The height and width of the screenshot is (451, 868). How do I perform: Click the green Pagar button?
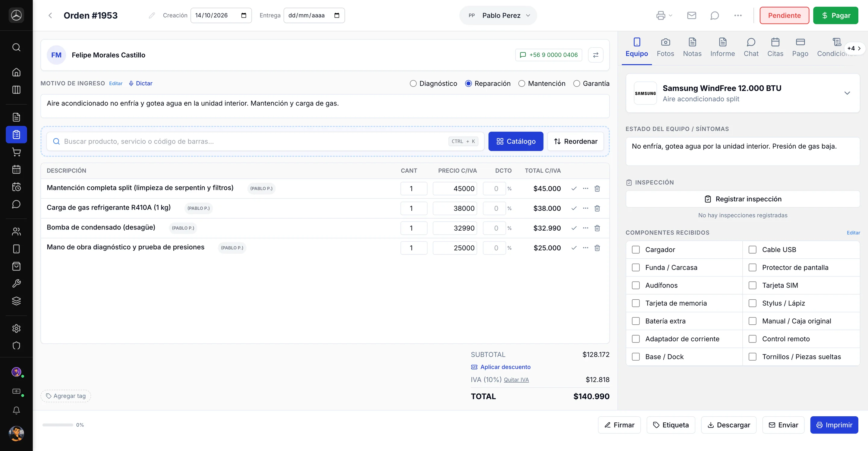836,15
